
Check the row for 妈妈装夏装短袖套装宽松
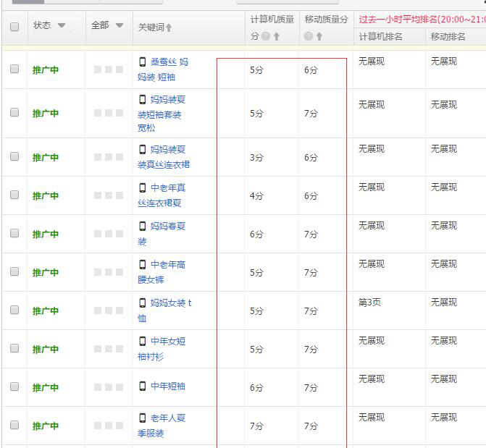[x=14, y=112]
